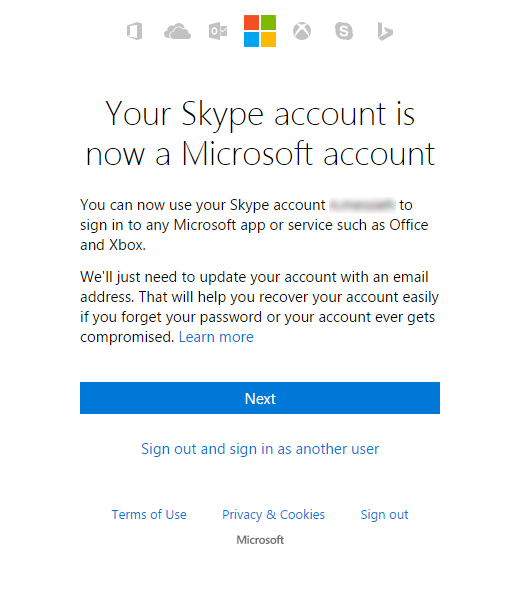The width and height of the screenshot is (530, 592).
Task: Click the word compromised before Learn more
Action: point(127,337)
